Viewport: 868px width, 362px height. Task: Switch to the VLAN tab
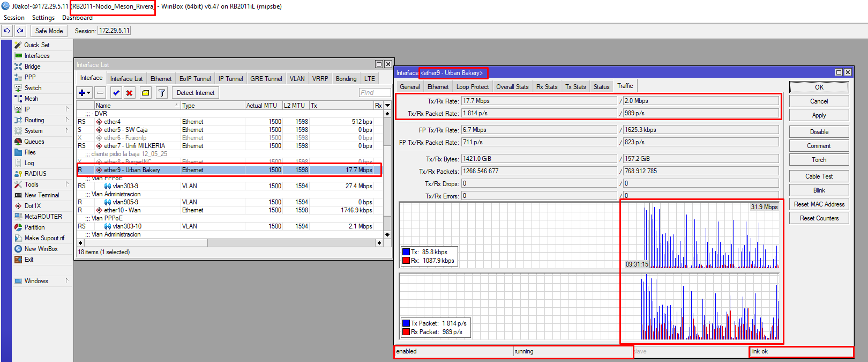pyautogui.click(x=297, y=79)
